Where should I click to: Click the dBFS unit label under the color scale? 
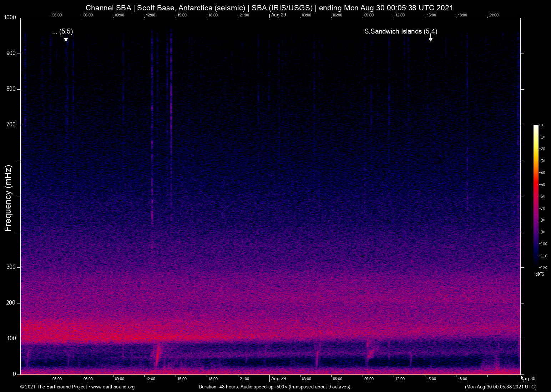click(x=540, y=274)
